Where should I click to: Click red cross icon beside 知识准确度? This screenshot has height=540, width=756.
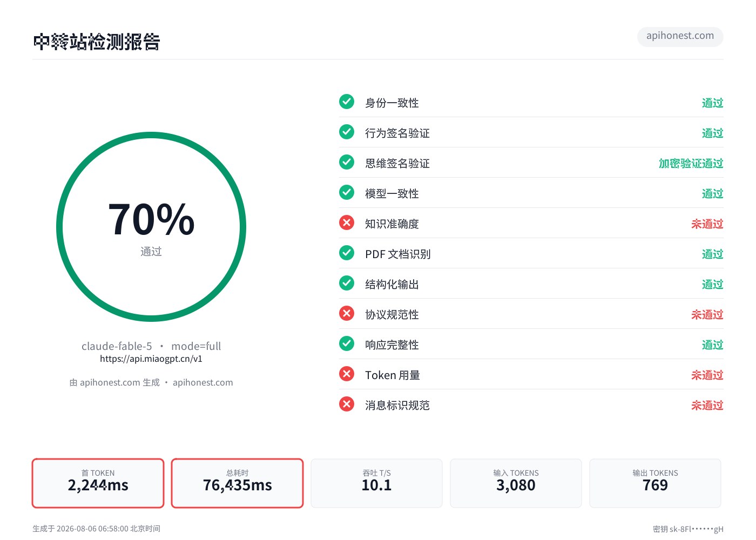click(x=347, y=222)
